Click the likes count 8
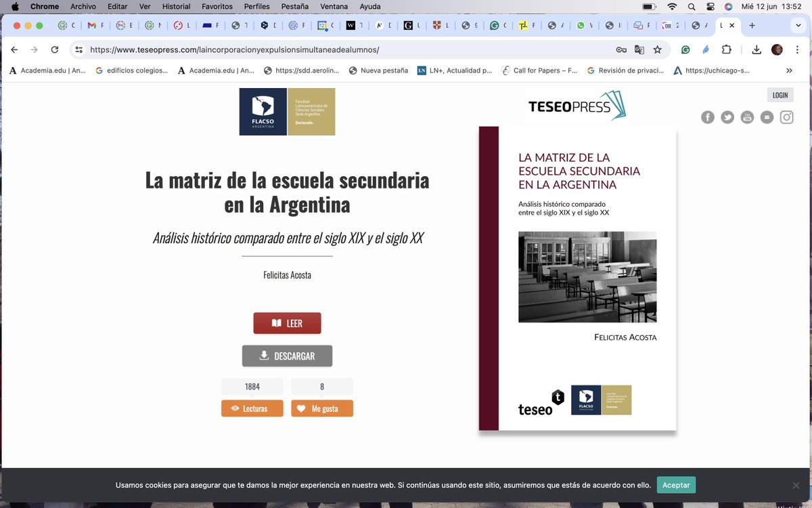This screenshot has height=508, width=812. (x=322, y=387)
